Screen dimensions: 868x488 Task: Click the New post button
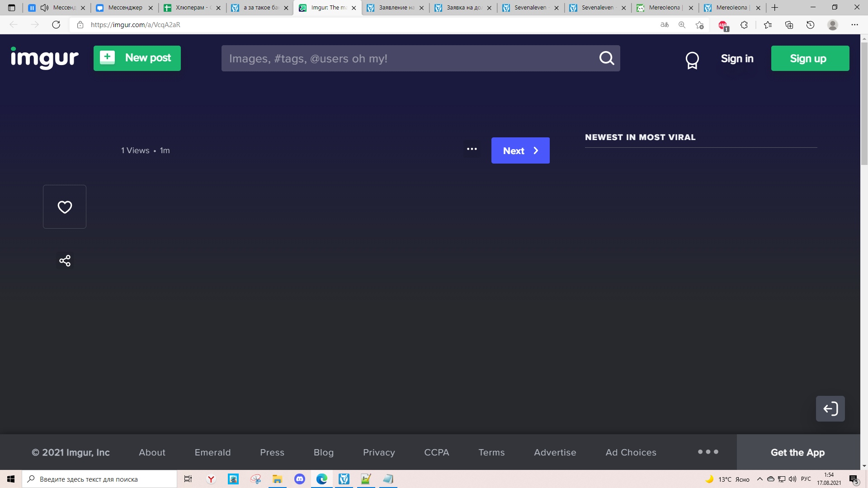(x=137, y=58)
